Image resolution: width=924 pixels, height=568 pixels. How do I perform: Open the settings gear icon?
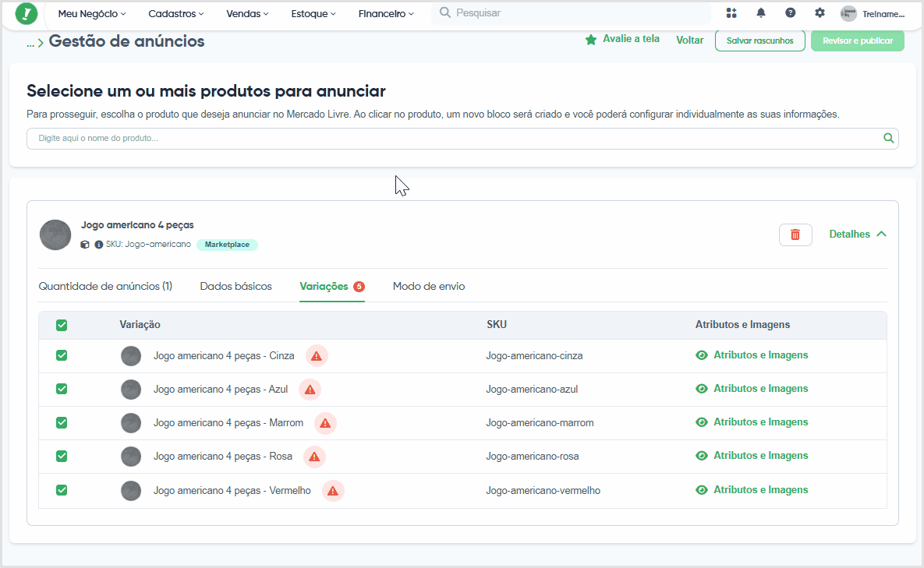[820, 13]
